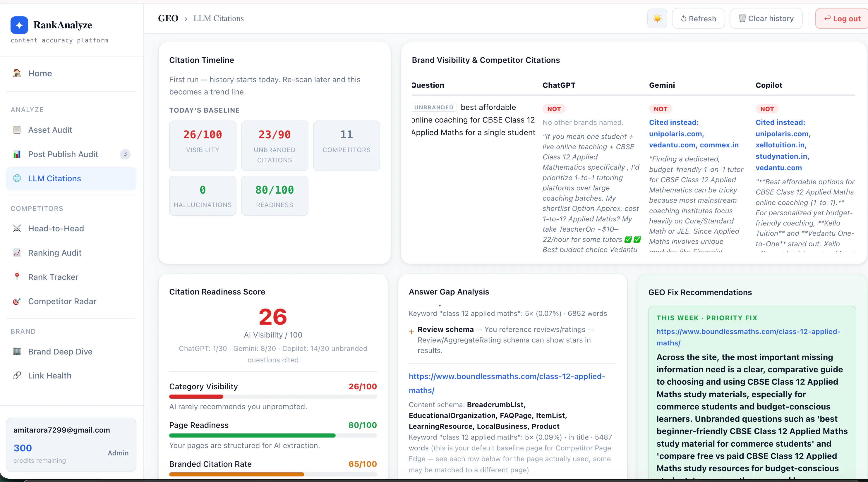Open the boundlessmaths link in Answer Gap Analysis
This screenshot has width=868, height=482.
507,383
